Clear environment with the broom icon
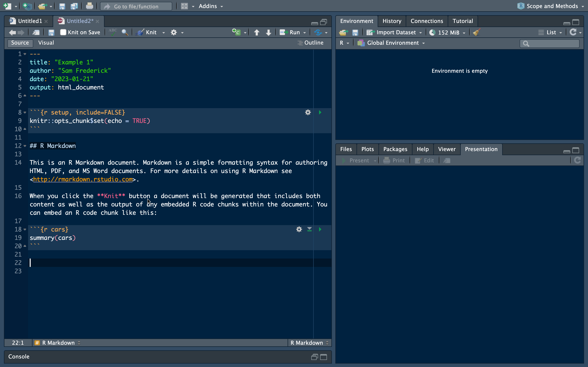Viewport: 588px width, 367px height. coord(476,32)
